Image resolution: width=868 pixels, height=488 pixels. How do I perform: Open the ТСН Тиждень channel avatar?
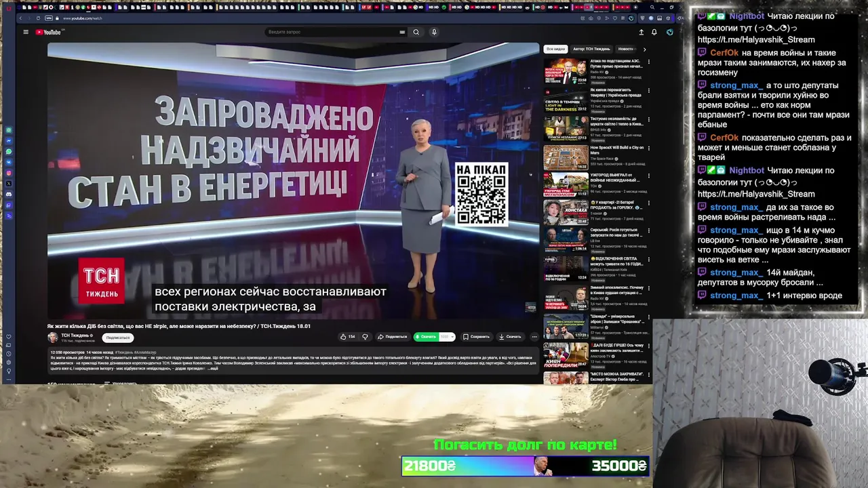tap(53, 337)
